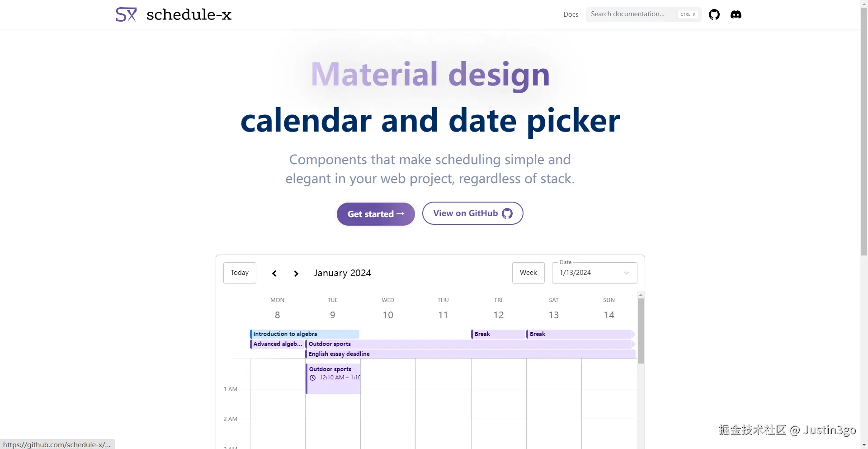Click the Friday Break event

[498, 334]
